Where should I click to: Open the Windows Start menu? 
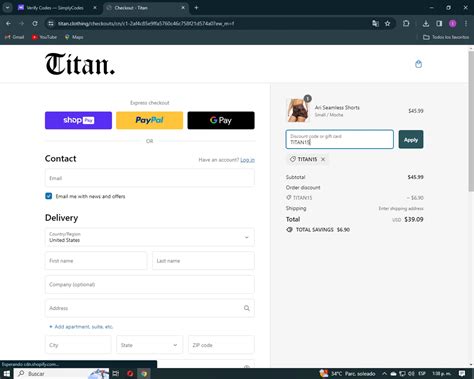[x=7, y=374]
